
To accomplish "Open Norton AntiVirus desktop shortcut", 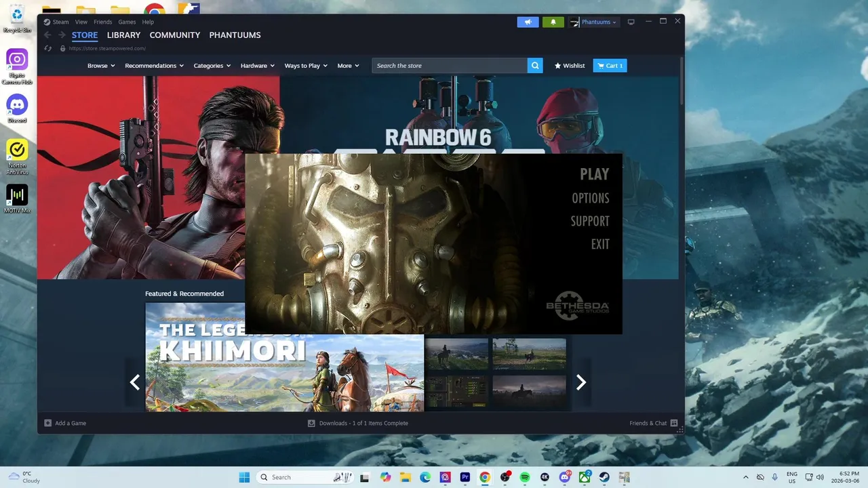I will tap(17, 157).
